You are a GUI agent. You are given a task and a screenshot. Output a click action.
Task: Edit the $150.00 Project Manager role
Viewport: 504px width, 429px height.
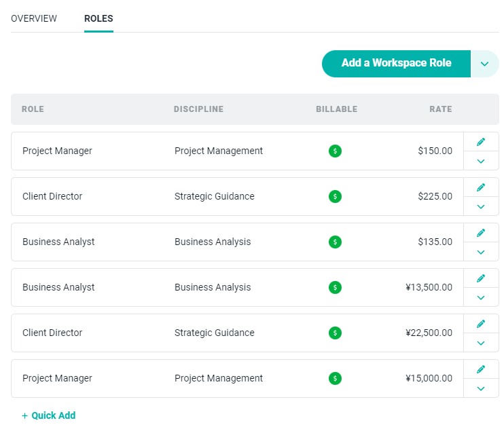tap(481, 142)
